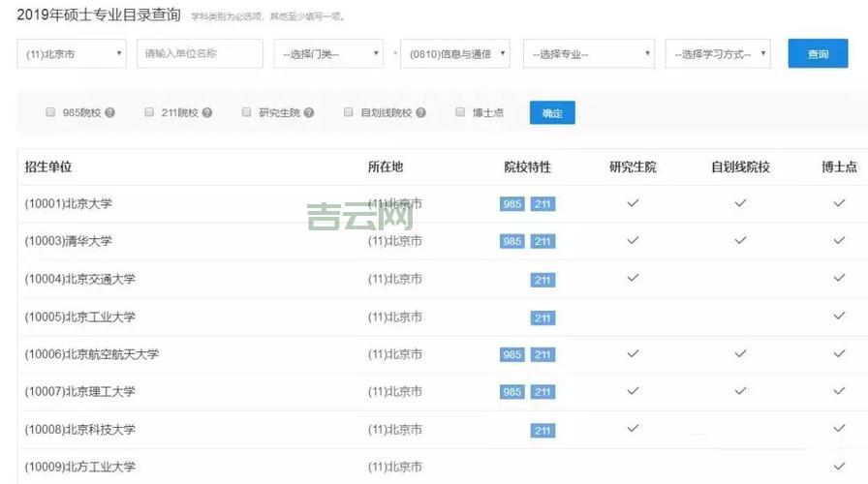Screen dimensions: 868x484
Task: Open the (10008)北京科技大学 entry
Action: point(79,429)
